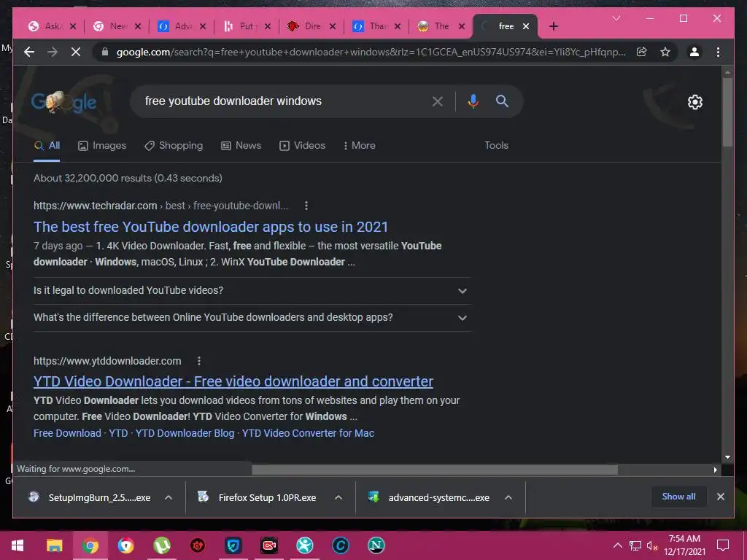Click the muted volume tray icon
The image size is (747, 560).
pos(651,545)
